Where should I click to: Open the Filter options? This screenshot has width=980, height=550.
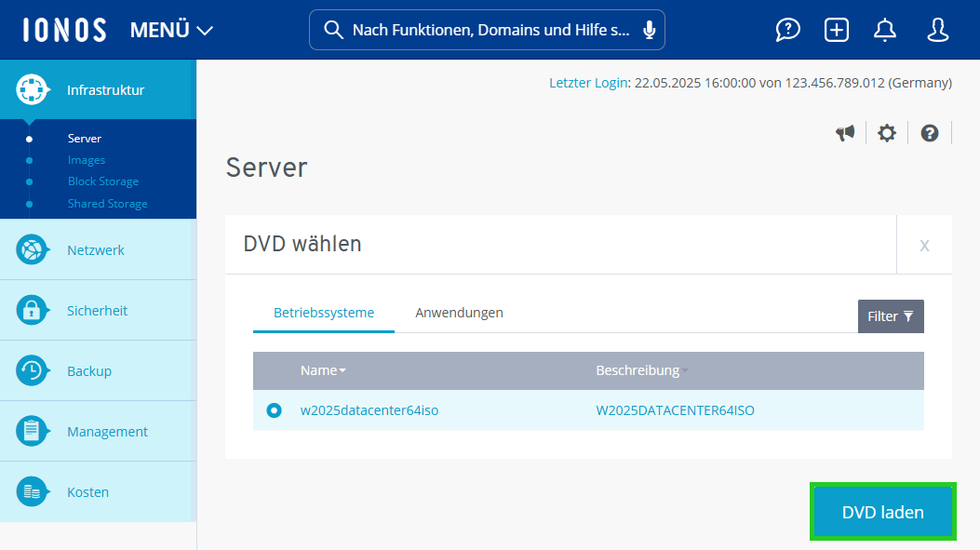890,315
